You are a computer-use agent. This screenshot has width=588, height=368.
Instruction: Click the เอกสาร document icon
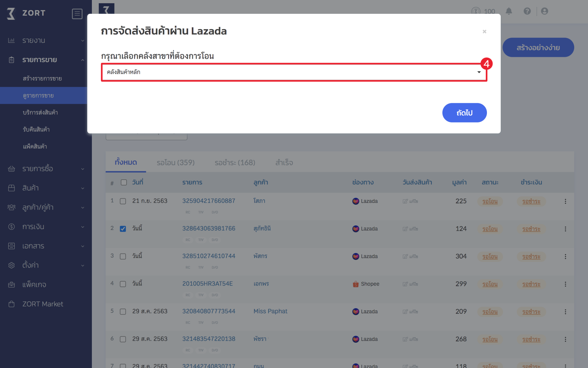pyautogui.click(x=11, y=246)
